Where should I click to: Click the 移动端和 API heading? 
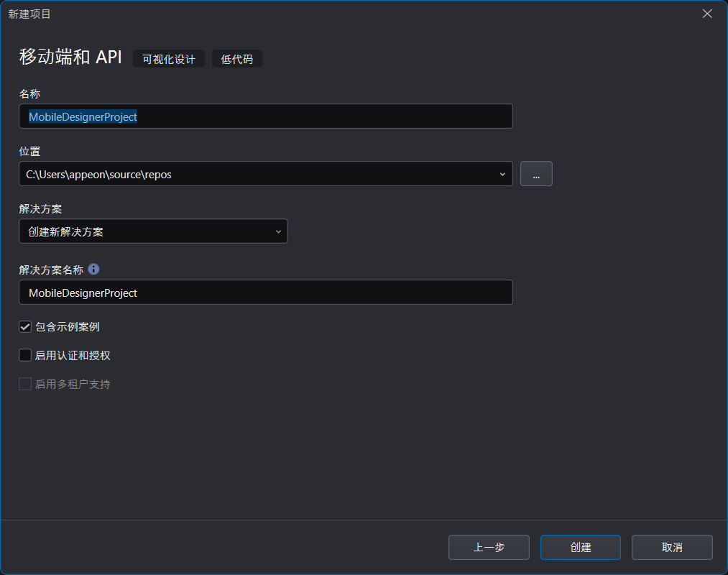70,57
